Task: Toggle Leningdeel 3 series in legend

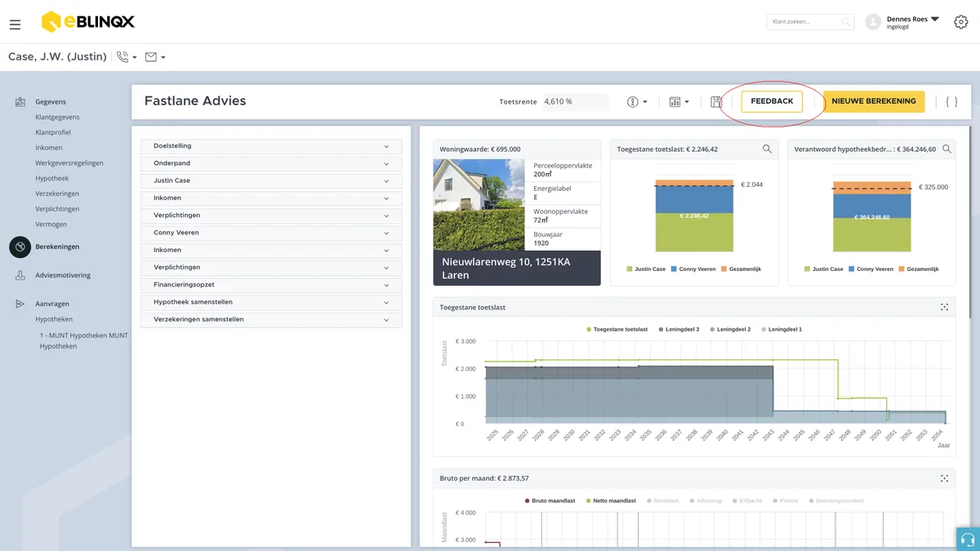Action: pos(679,329)
